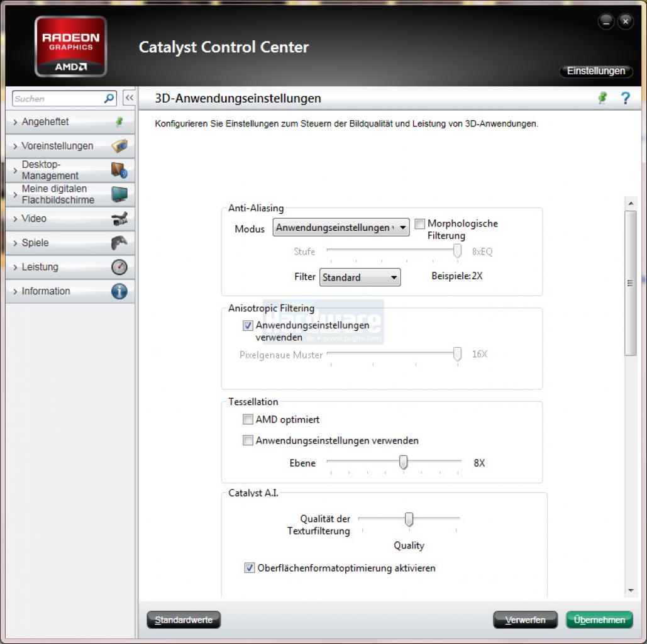Uncheck Oberflächenformatoptimierung aktivieren
The image size is (647, 644).
250,568
